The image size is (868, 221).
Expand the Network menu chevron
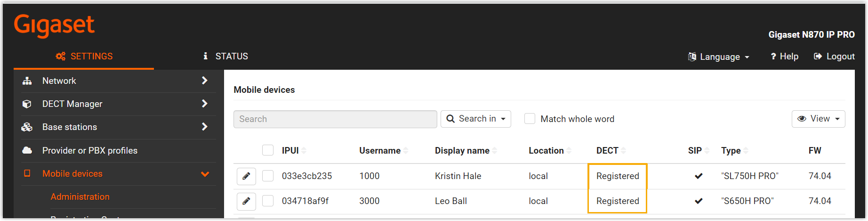pos(205,81)
